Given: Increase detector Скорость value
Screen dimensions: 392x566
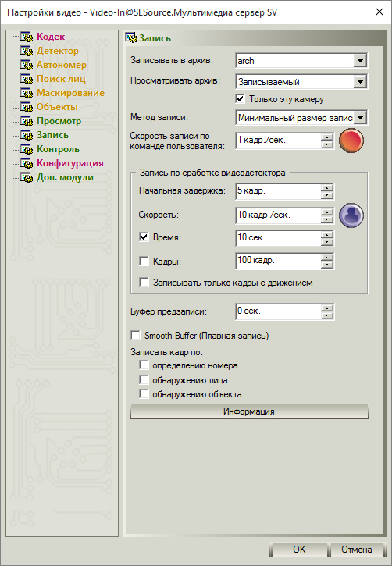Looking at the screenshot, I should point(327,212).
